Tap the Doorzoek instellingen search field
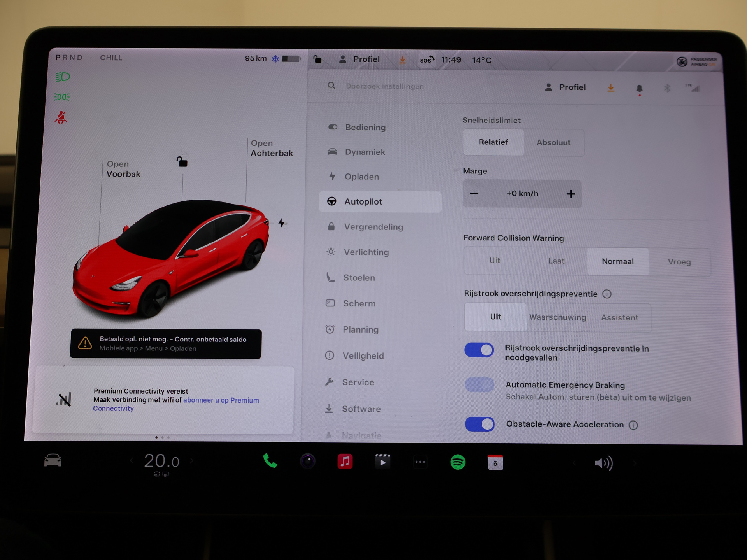Screen dimensions: 747x560 [x=384, y=86]
